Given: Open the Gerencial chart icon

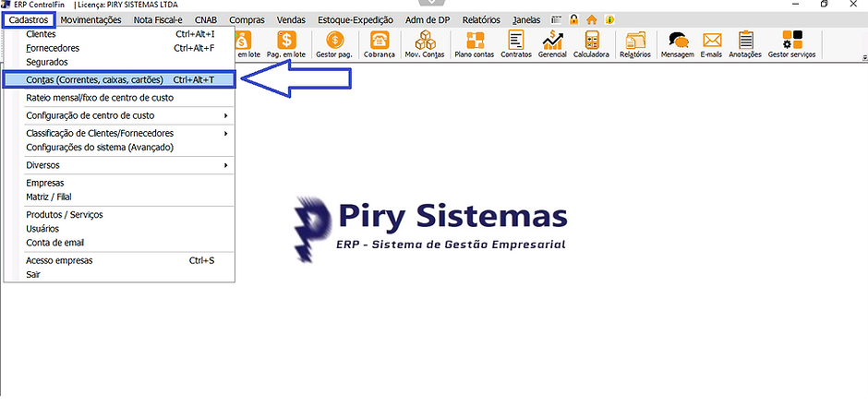Looking at the screenshot, I should [552, 44].
